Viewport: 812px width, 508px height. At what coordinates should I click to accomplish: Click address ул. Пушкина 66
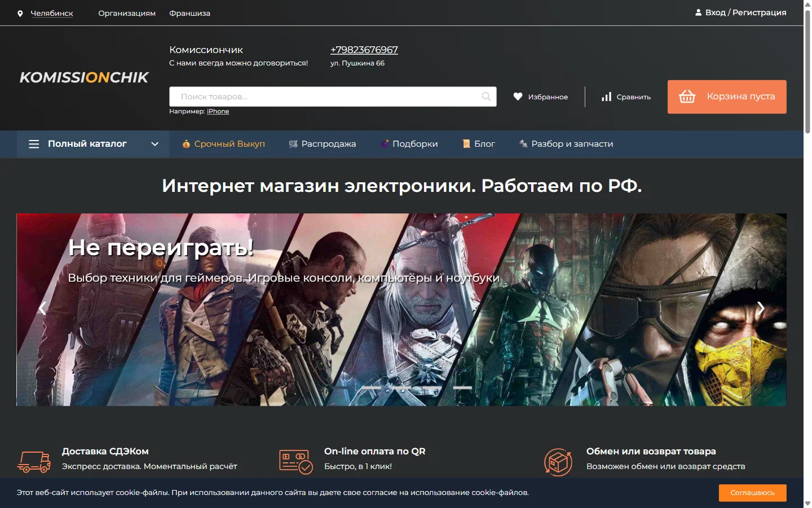(x=358, y=63)
